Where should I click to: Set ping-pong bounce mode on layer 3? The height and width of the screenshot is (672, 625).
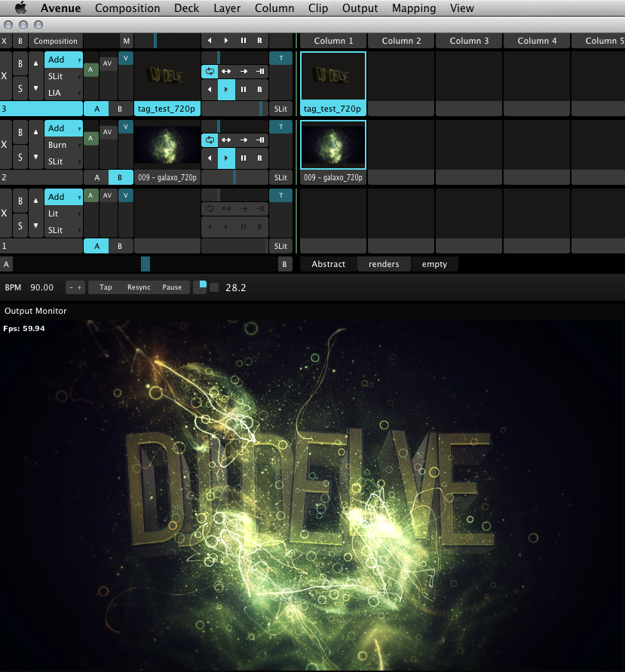(226, 72)
